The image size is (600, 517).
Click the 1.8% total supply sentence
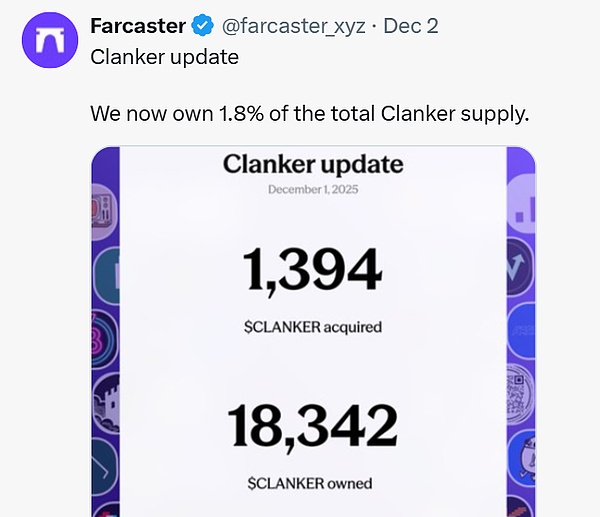point(309,113)
